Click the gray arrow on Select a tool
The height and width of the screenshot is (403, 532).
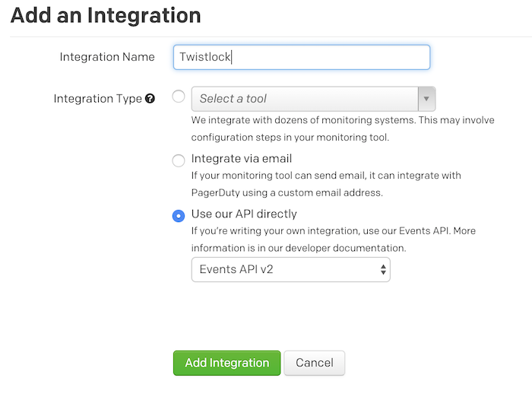(x=426, y=99)
